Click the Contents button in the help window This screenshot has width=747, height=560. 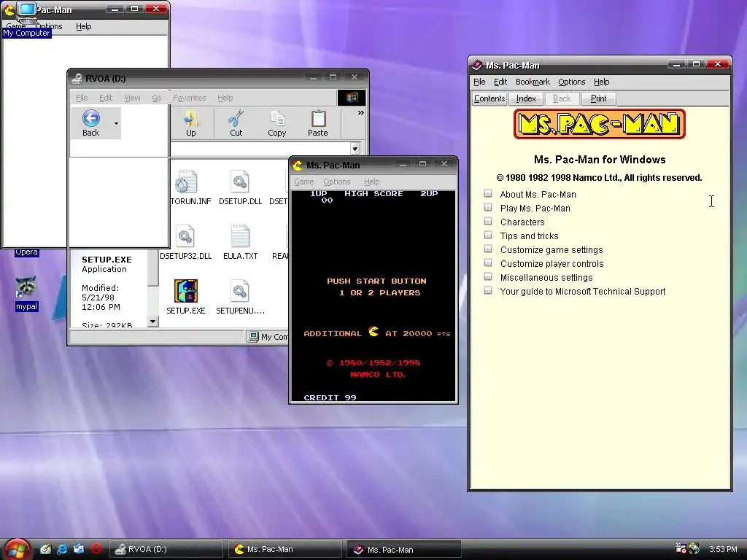[x=489, y=98]
